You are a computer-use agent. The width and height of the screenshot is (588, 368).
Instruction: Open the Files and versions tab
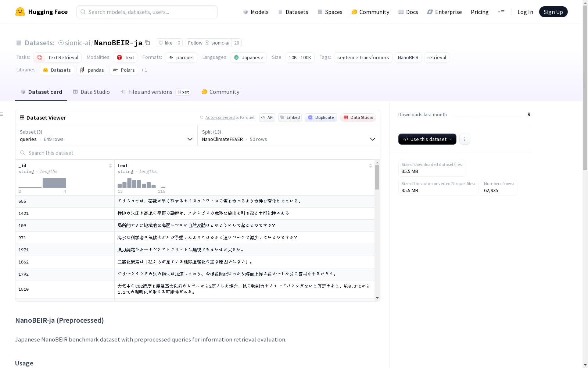pyautogui.click(x=155, y=92)
